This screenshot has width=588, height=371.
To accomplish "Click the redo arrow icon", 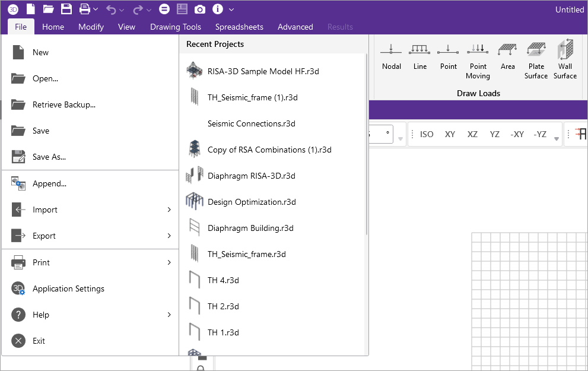I will pyautogui.click(x=138, y=9).
